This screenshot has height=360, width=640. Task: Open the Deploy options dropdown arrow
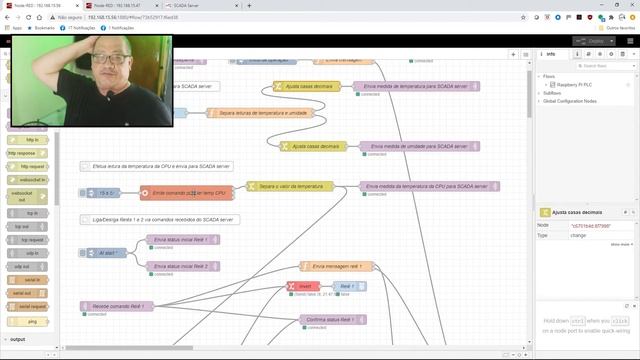click(x=611, y=41)
